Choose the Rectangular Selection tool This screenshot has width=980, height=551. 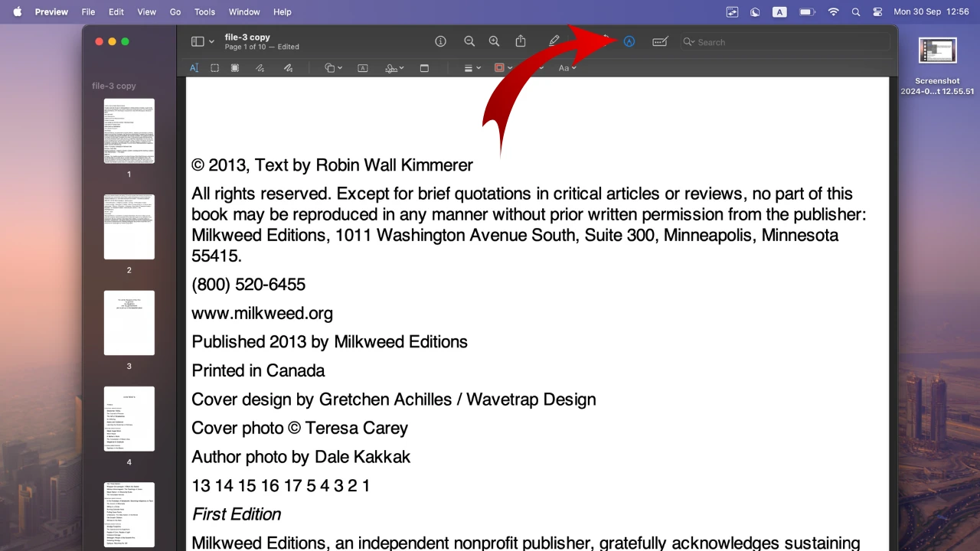pyautogui.click(x=214, y=67)
